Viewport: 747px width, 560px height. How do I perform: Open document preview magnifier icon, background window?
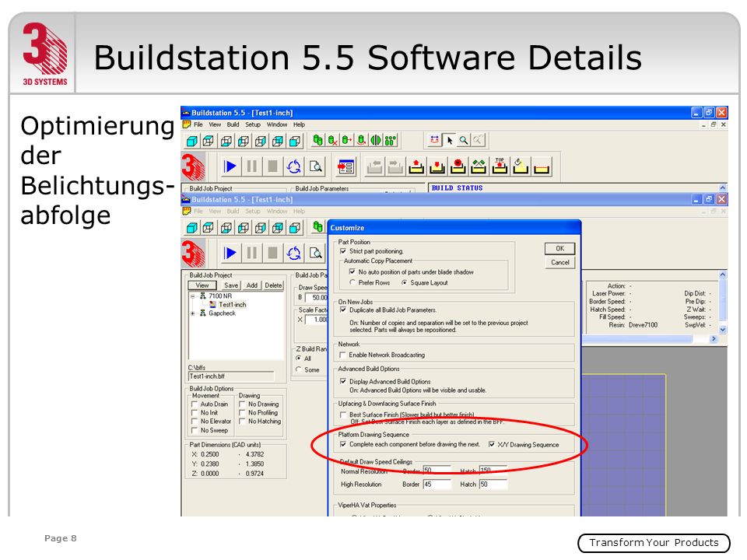[x=315, y=166]
